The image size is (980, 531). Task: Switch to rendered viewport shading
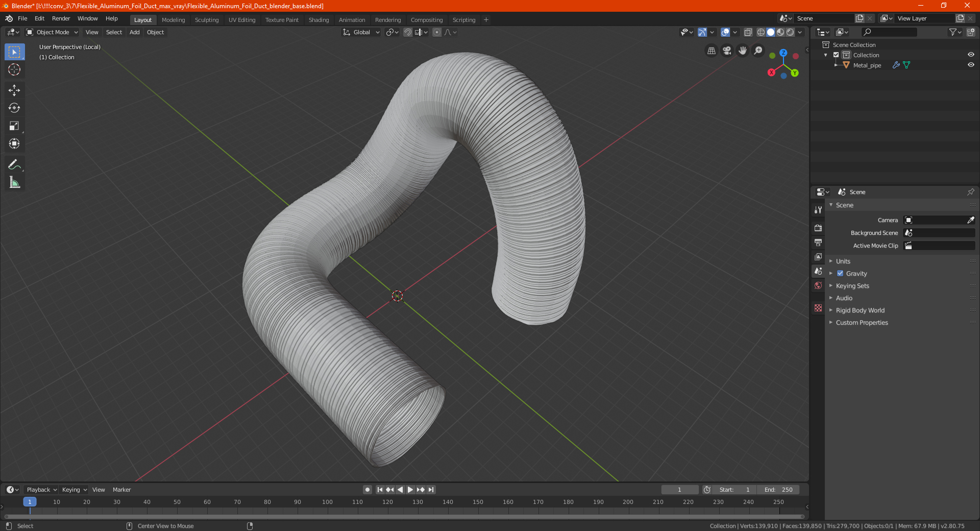[790, 32]
